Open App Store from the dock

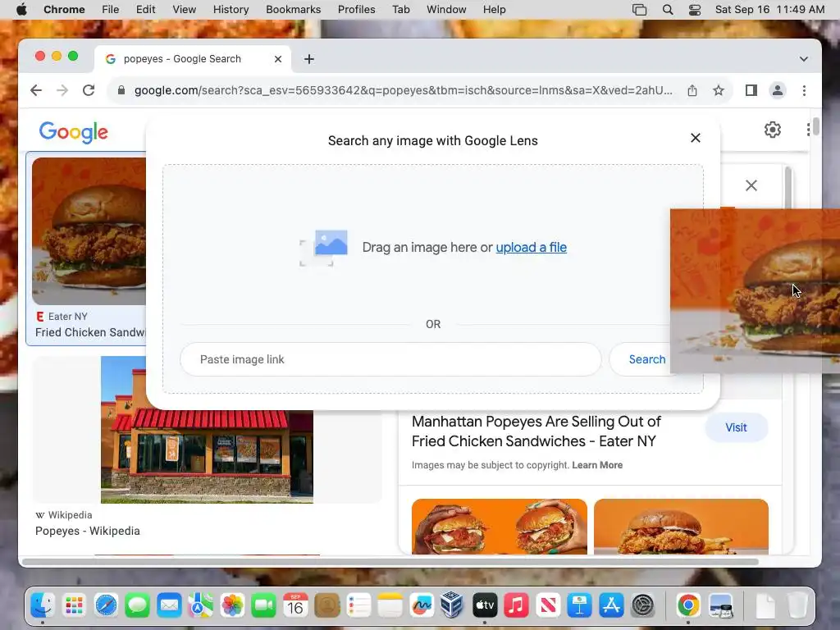tap(611, 606)
